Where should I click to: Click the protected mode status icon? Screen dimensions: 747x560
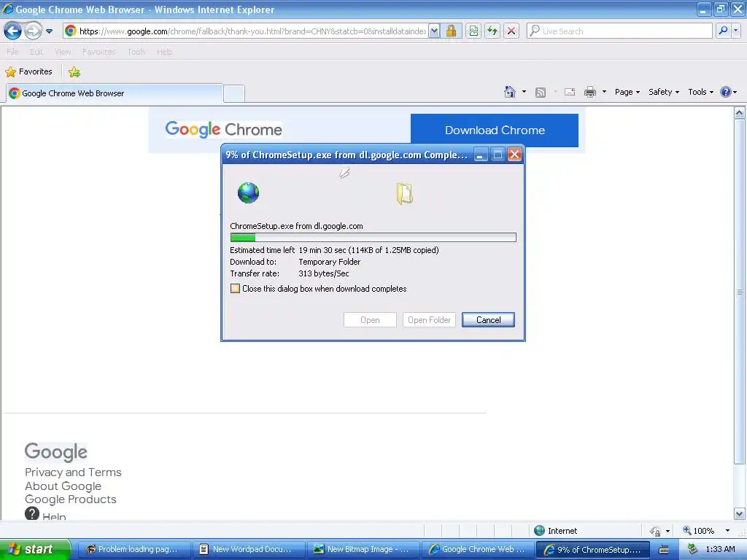click(655, 531)
